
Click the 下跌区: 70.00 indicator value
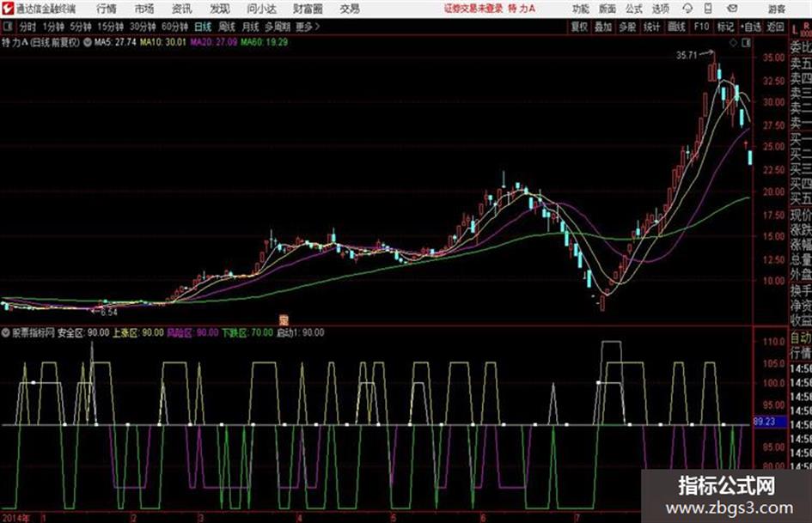click(x=247, y=333)
